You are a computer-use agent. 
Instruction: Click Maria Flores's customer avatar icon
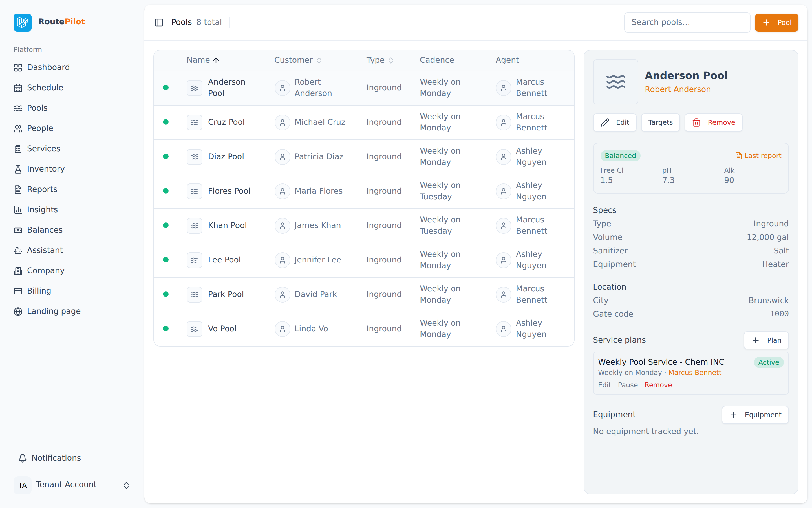283,191
